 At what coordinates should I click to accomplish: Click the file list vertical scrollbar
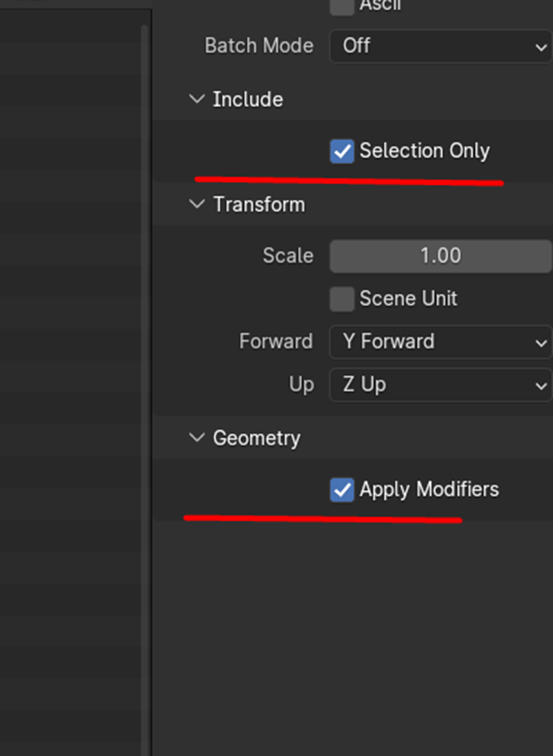[145, 354]
